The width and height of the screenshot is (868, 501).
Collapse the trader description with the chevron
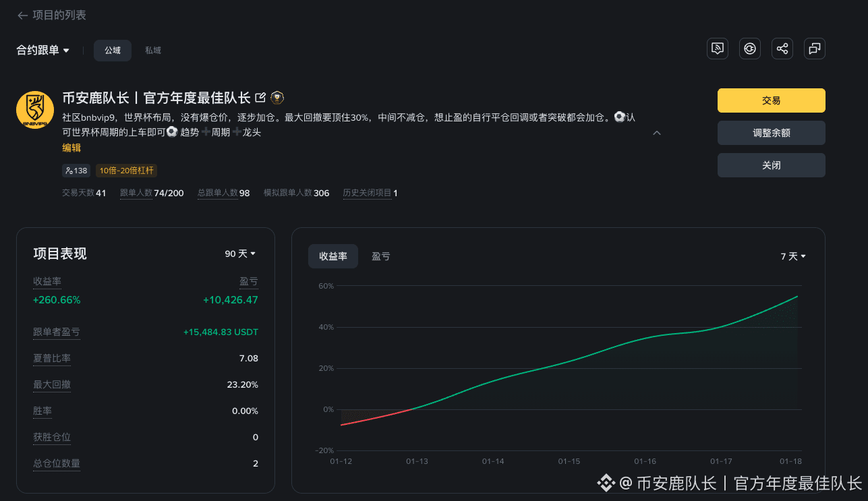click(656, 133)
